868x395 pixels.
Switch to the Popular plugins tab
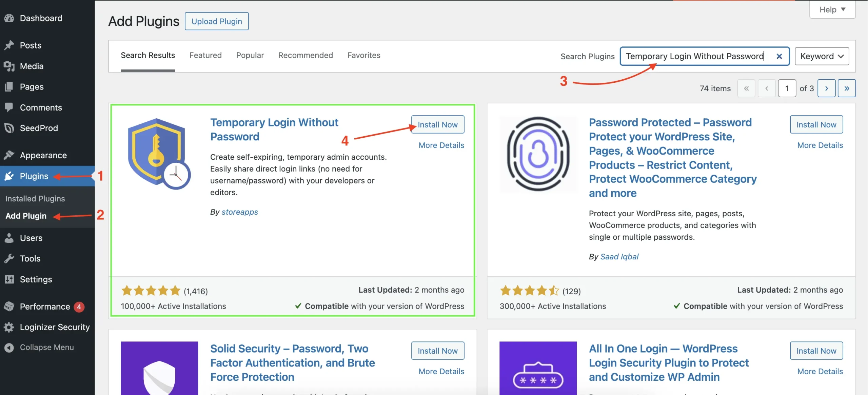250,55
